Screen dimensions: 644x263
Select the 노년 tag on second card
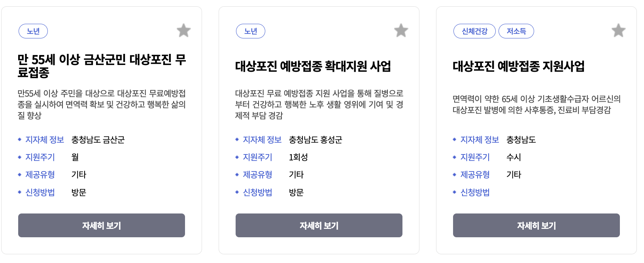(x=251, y=31)
